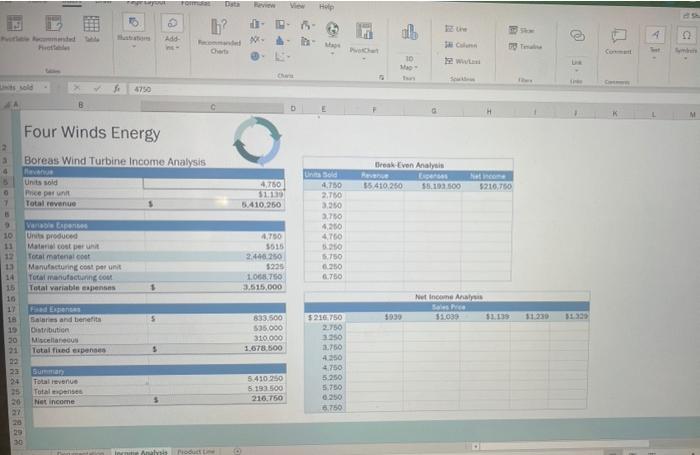The image size is (700, 455).
Task: Insert a column or bar chart
Action: (x=257, y=24)
